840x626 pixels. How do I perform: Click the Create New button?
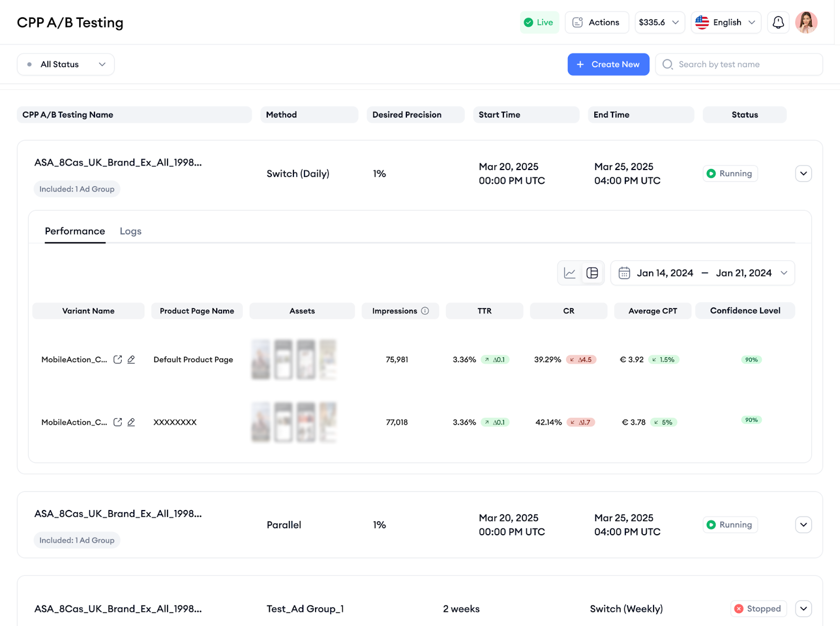click(608, 65)
